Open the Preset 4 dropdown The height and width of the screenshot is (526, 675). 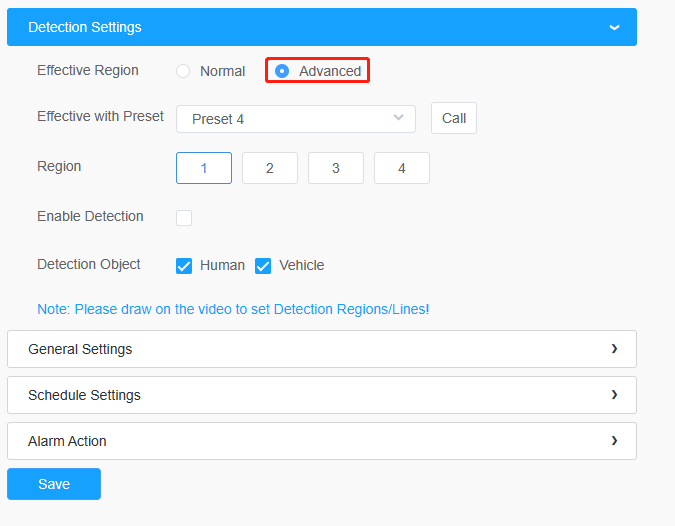[296, 119]
